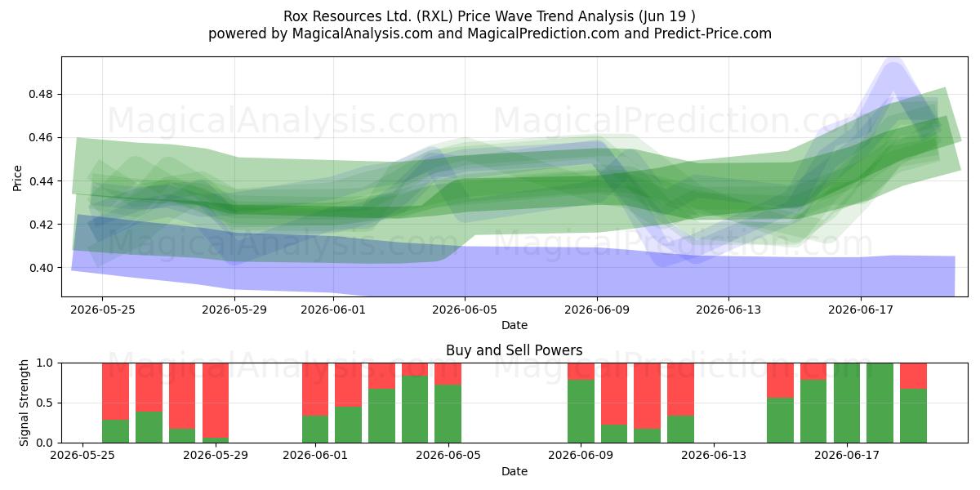Click the 0.46 price axis tick label

click(42, 137)
